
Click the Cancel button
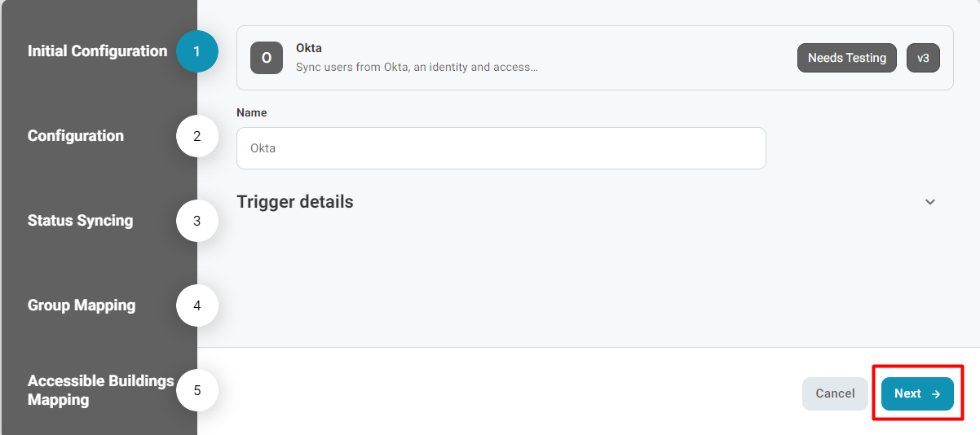click(836, 393)
